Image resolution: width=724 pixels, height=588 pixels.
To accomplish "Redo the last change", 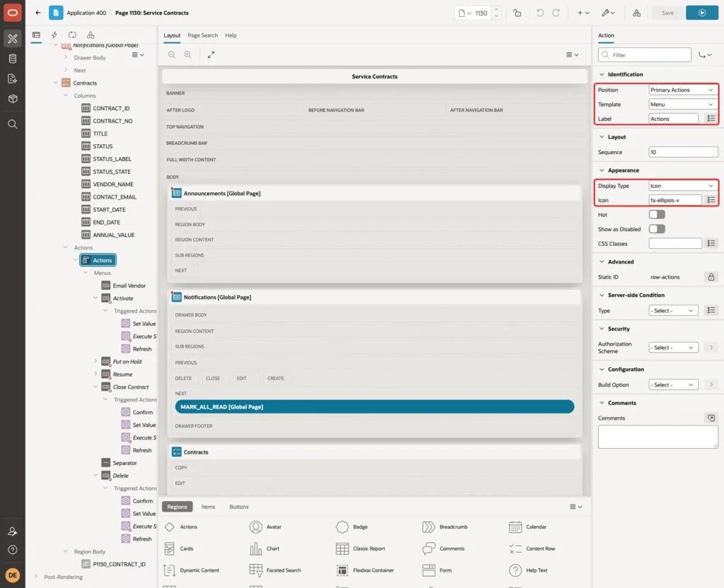I will click(x=556, y=13).
